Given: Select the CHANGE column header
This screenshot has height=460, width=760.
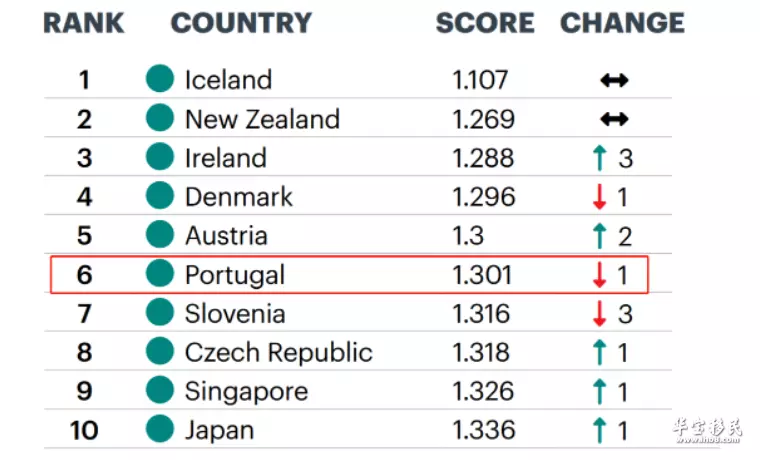Looking at the screenshot, I should pyautogui.click(x=622, y=23).
